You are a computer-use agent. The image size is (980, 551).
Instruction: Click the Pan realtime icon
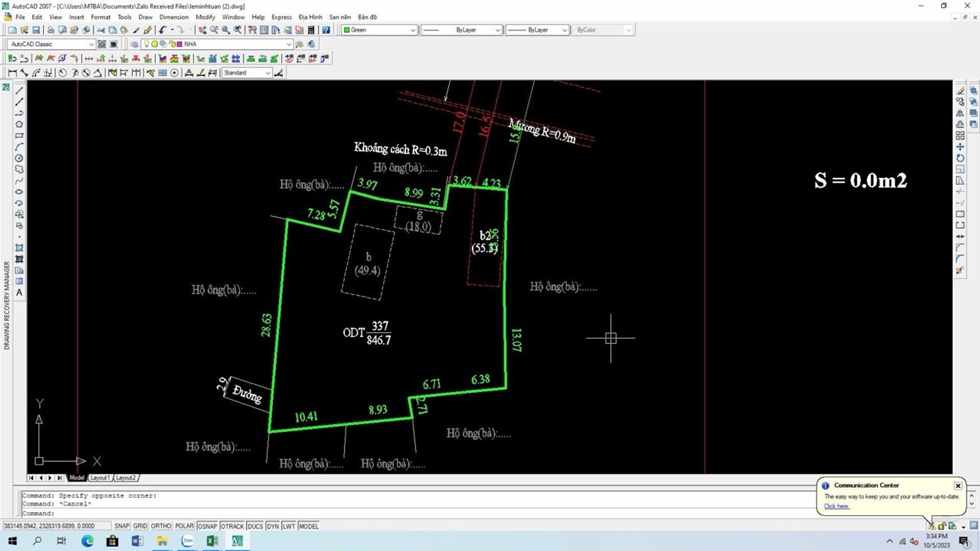202,30
